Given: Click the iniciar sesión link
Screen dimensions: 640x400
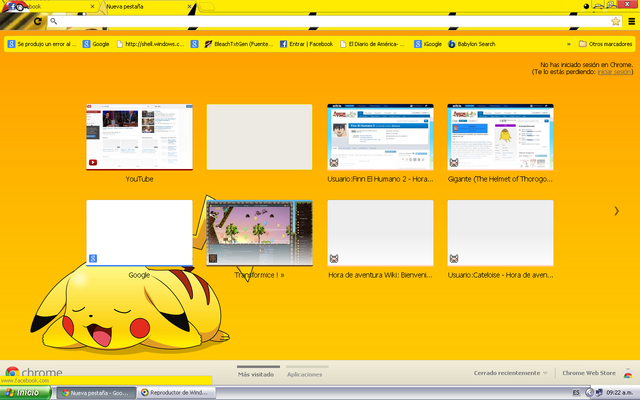Looking at the screenshot, I should click(x=614, y=72).
